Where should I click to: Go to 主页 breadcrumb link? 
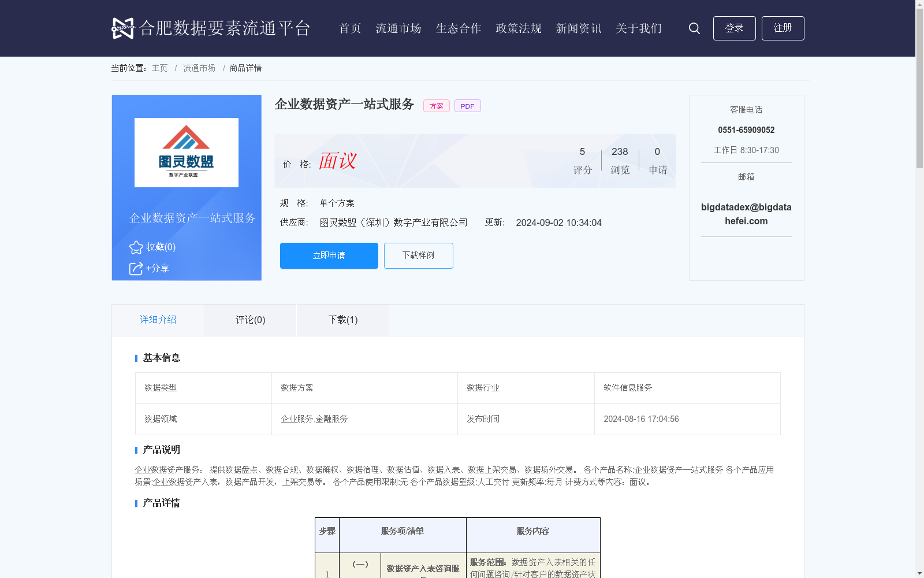tap(159, 68)
